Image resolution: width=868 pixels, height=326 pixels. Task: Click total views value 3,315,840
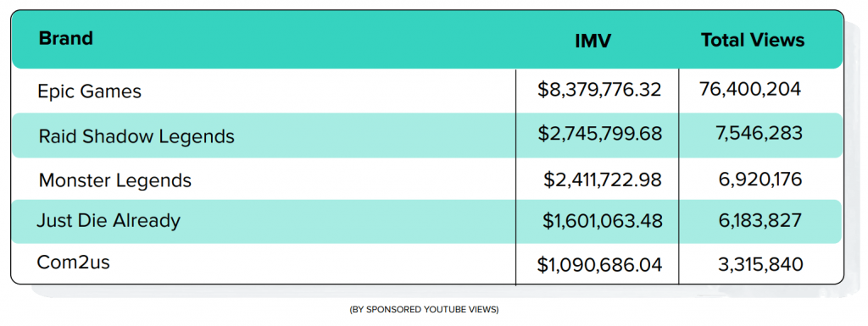click(x=759, y=264)
